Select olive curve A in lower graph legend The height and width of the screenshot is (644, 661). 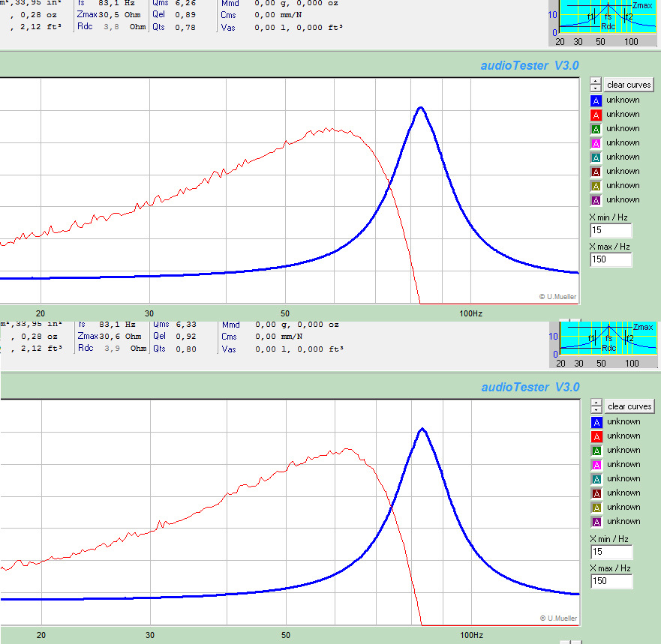(596, 508)
